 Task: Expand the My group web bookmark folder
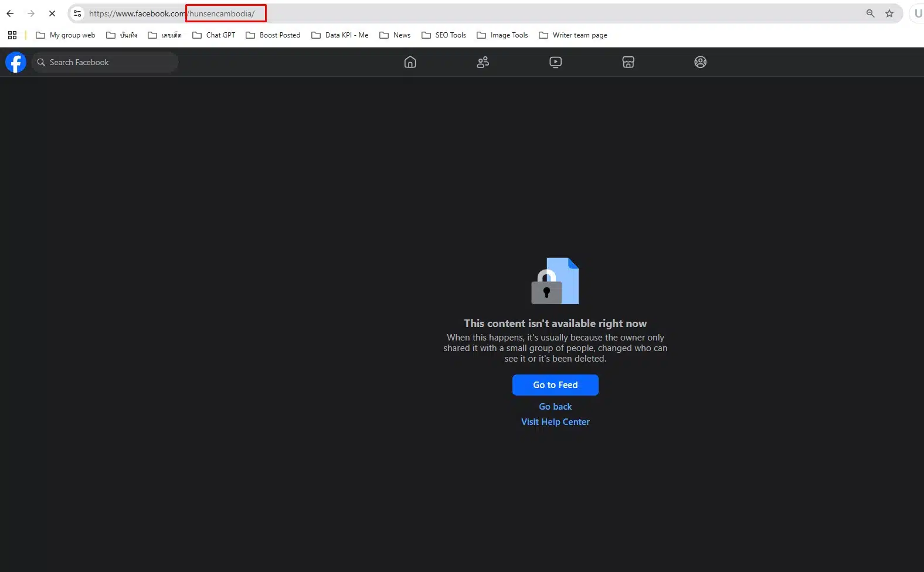point(66,35)
